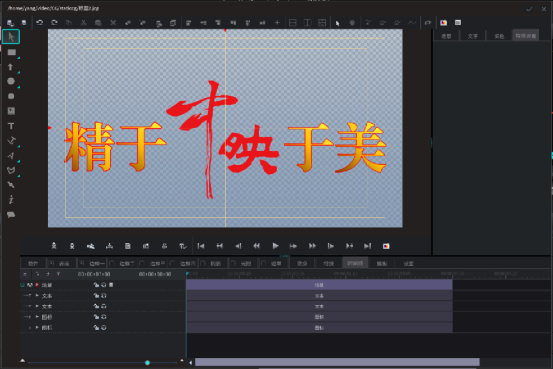Switch to the 模板 tab
This screenshot has height=369, width=553.
[382, 263]
